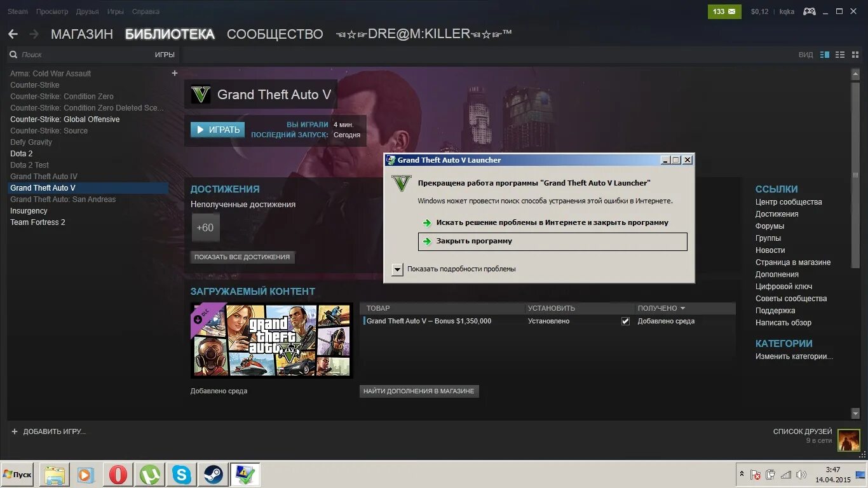Click the Action Center flag tray icon

[x=756, y=475]
